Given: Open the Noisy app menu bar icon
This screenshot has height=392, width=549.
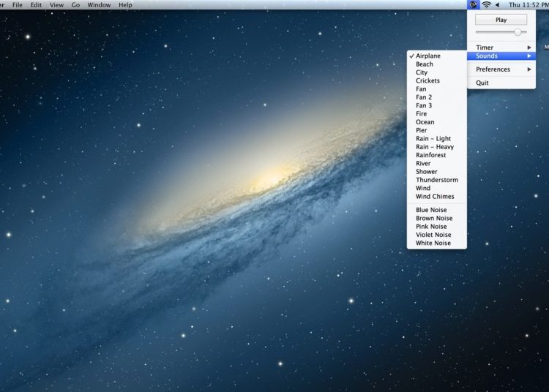Looking at the screenshot, I should tap(473, 4).
